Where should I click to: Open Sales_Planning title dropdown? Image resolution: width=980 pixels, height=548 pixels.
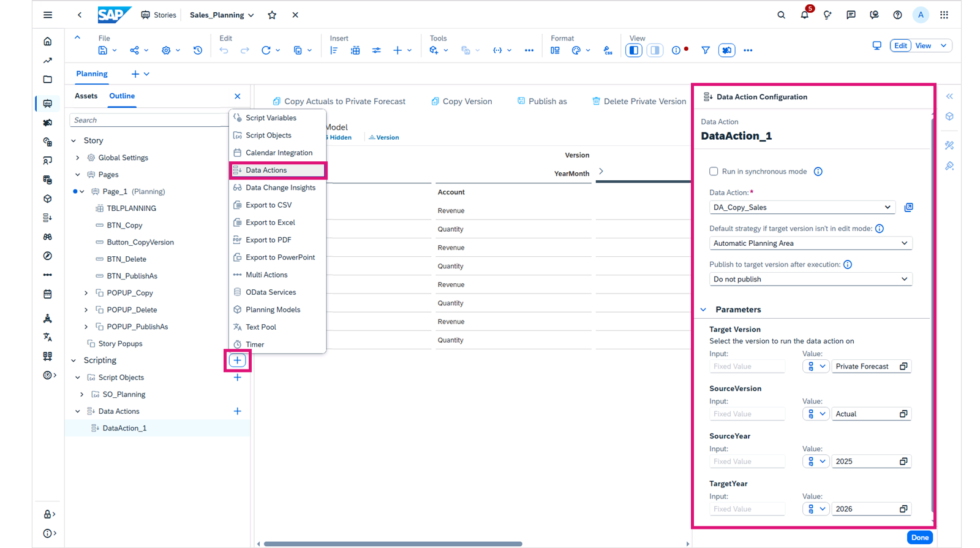pyautogui.click(x=251, y=15)
